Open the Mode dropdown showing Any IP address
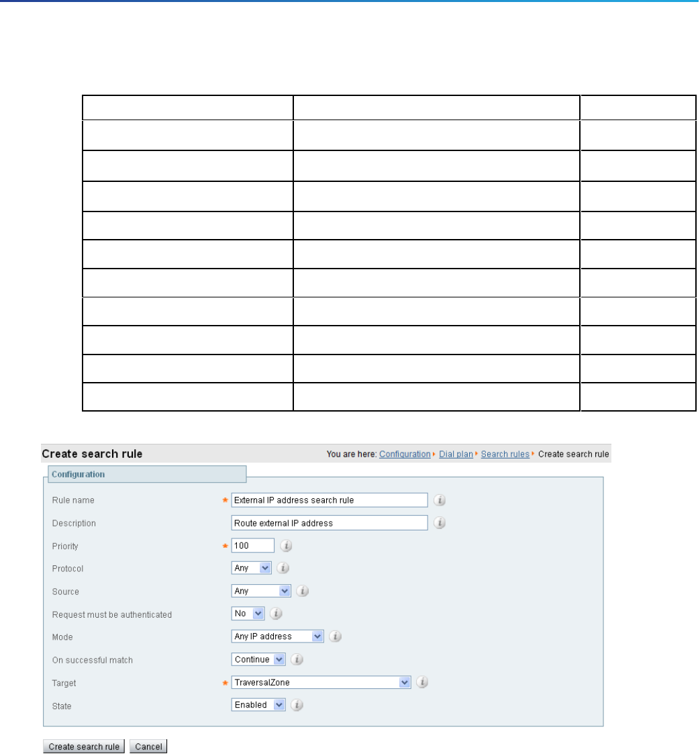700x756 pixels. 277,636
